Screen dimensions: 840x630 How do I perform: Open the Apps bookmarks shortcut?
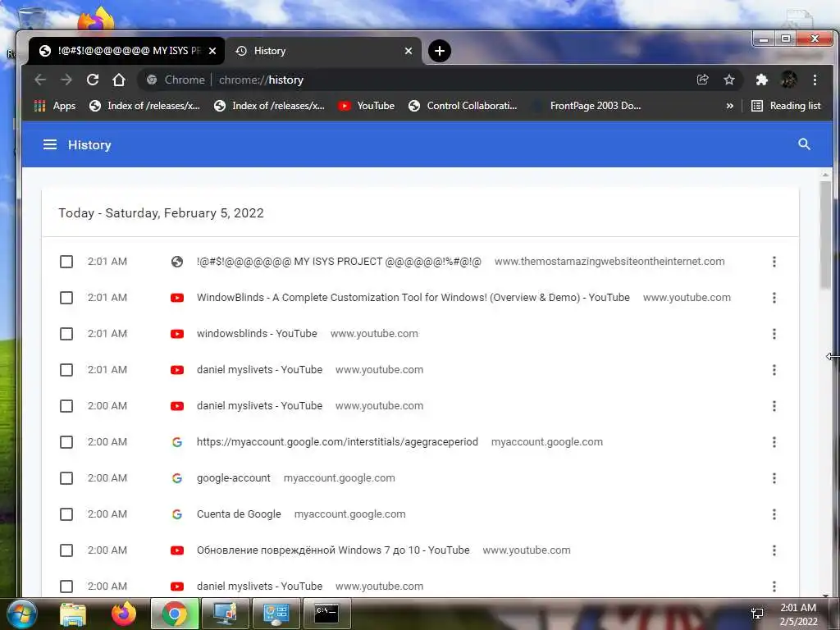pyautogui.click(x=55, y=106)
